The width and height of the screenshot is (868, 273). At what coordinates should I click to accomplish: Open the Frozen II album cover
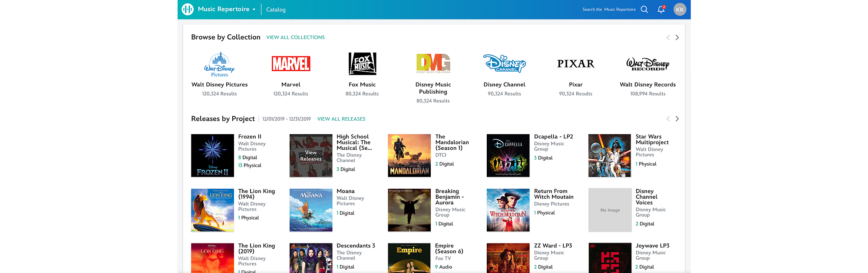pyautogui.click(x=213, y=155)
